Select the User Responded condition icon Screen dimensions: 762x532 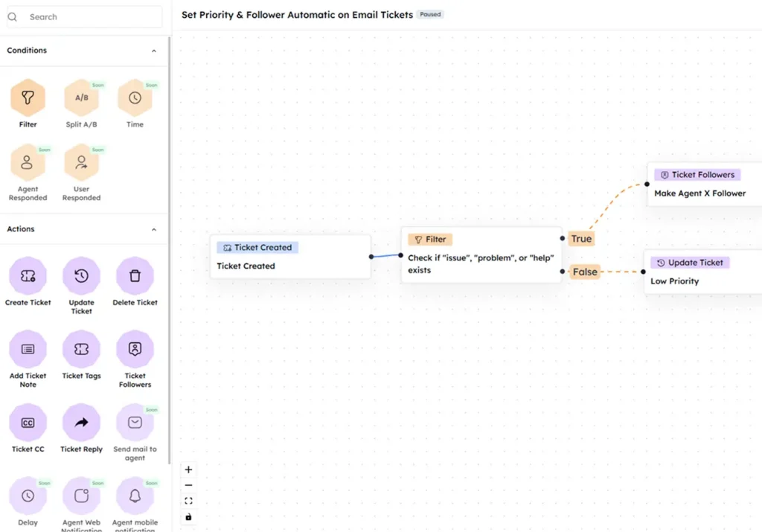tap(81, 162)
